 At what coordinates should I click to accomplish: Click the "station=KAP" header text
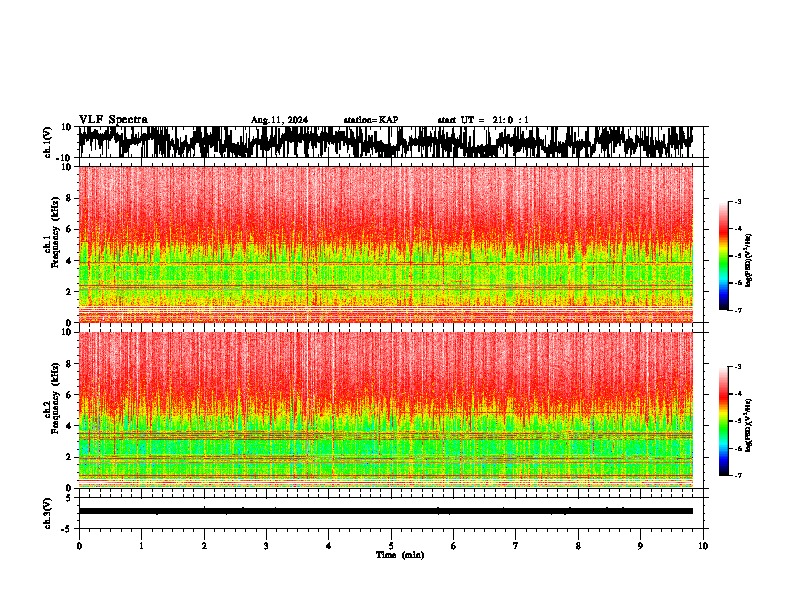click(371, 120)
